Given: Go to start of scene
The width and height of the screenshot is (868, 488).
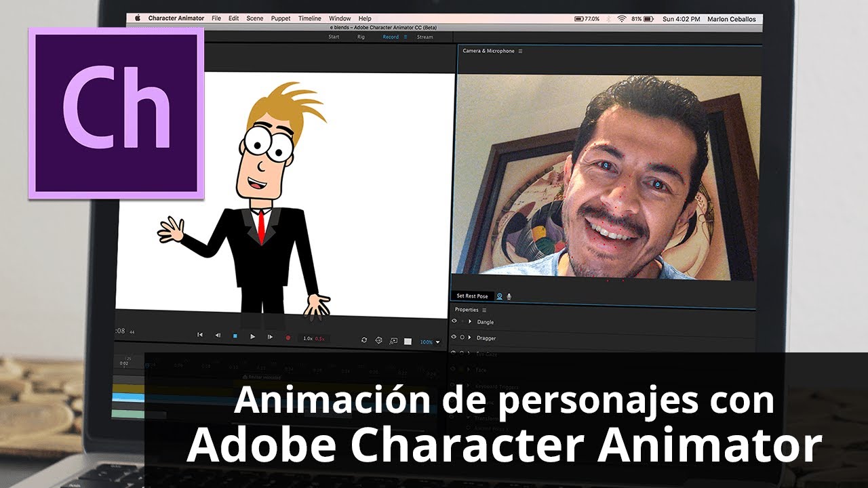Looking at the screenshot, I should [x=200, y=335].
